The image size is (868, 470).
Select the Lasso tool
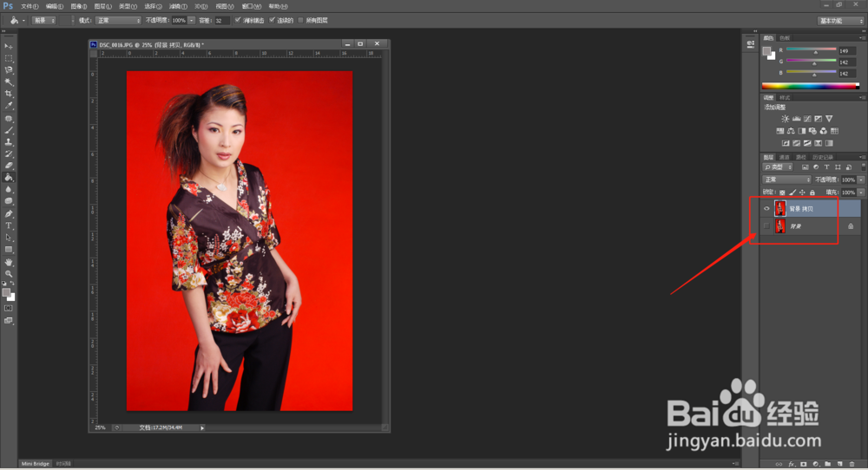pyautogui.click(x=9, y=70)
